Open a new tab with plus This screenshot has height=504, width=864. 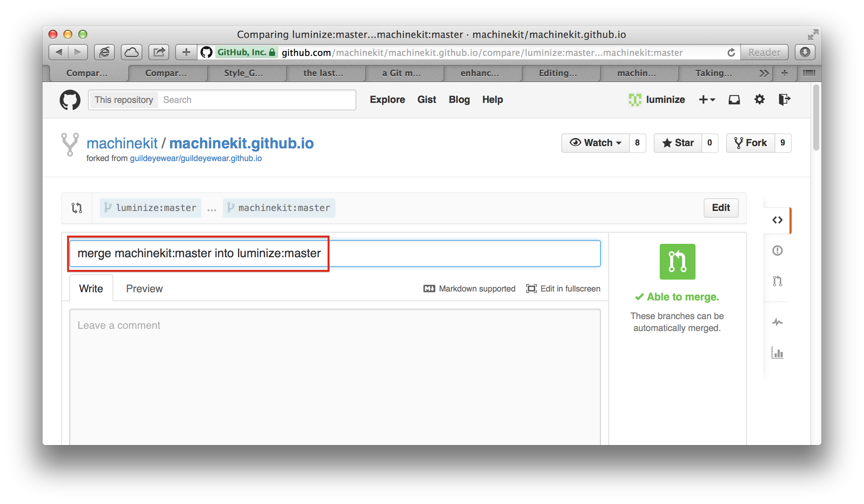click(x=785, y=73)
